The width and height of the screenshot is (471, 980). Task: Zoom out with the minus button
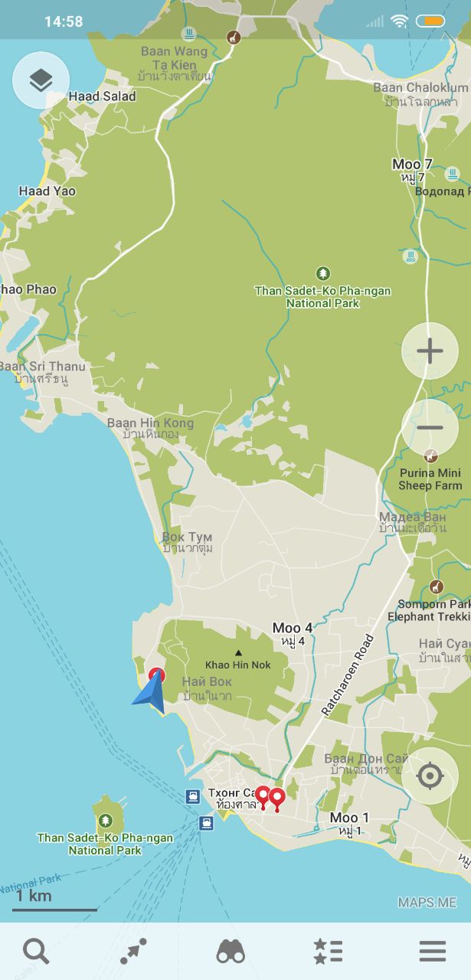[430, 427]
